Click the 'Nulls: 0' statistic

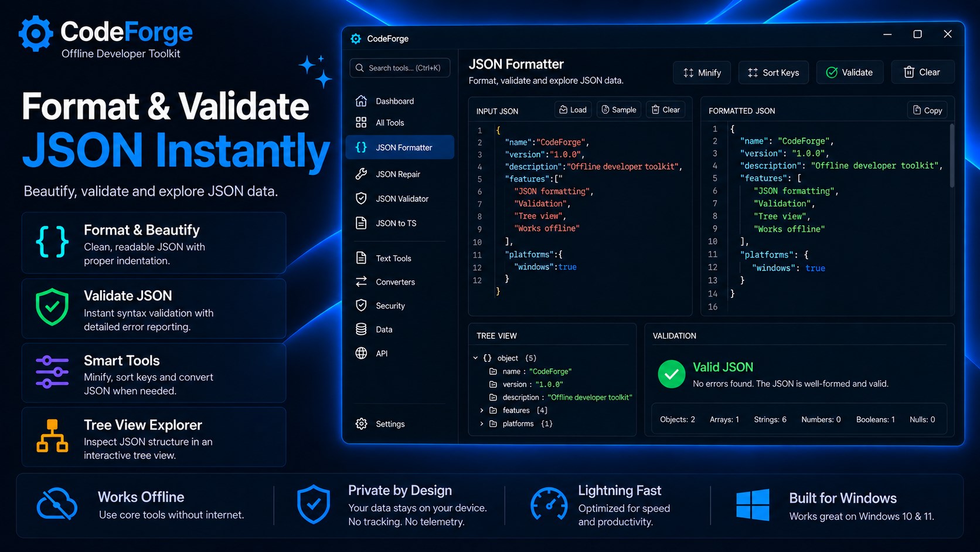(x=923, y=419)
